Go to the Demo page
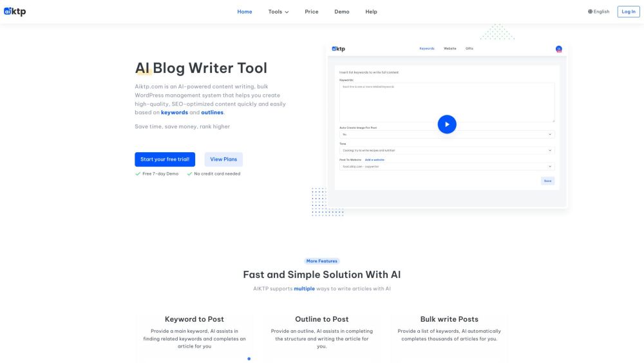The width and height of the screenshot is (644, 363). pyautogui.click(x=342, y=12)
